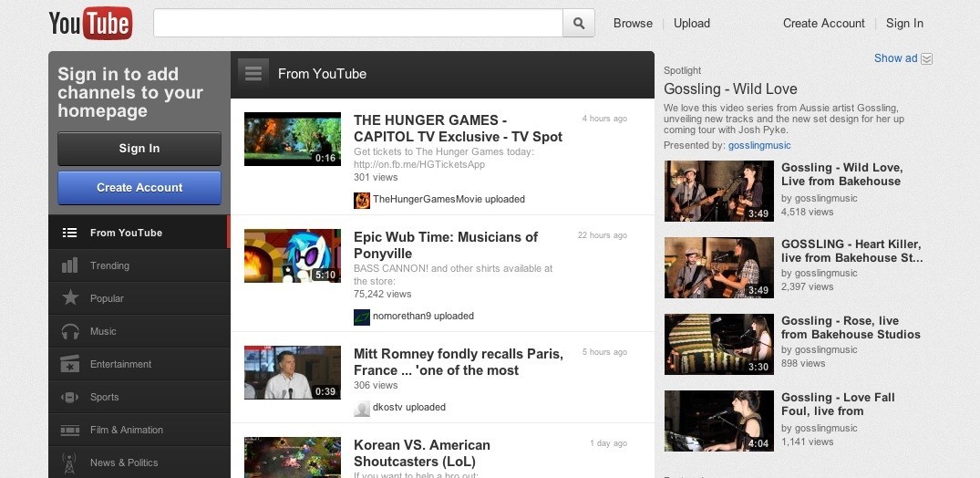The height and width of the screenshot is (478, 980).
Task: Select Sports category in sidebar
Action: [139, 397]
